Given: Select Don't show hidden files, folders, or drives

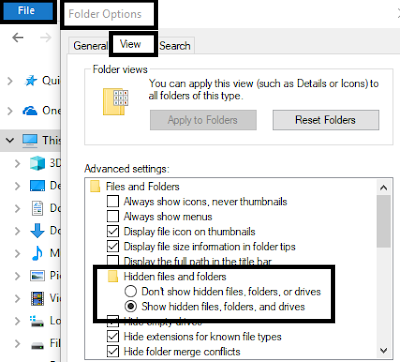Looking at the screenshot, I should [x=131, y=291].
